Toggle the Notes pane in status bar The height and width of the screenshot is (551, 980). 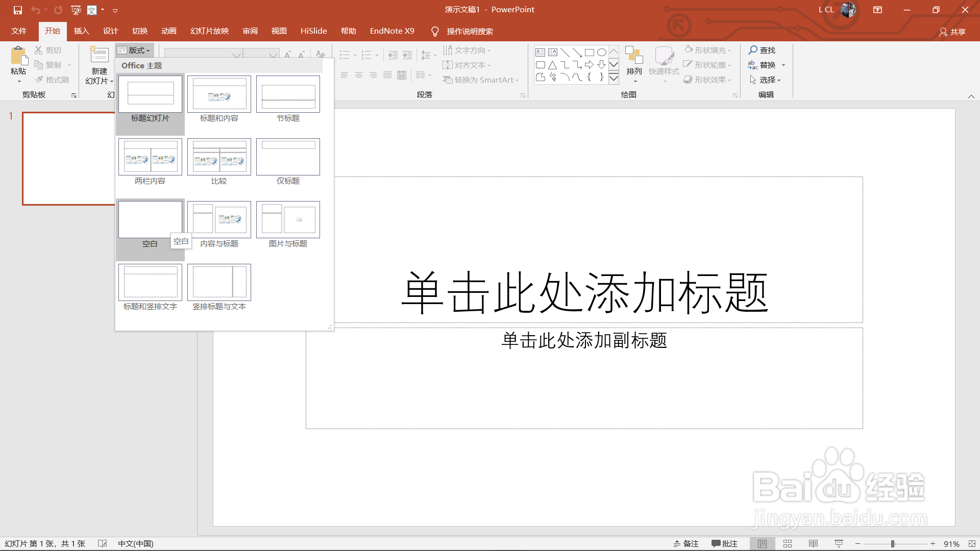click(x=686, y=544)
